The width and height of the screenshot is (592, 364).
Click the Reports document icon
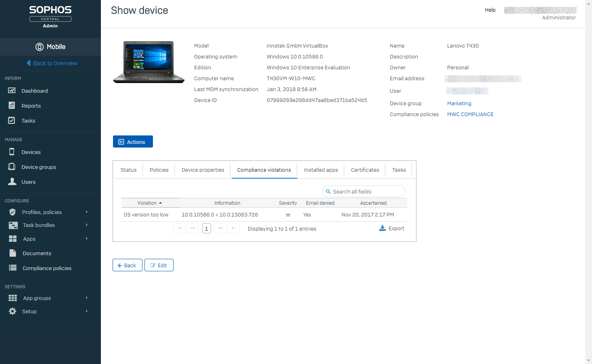click(12, 106)
